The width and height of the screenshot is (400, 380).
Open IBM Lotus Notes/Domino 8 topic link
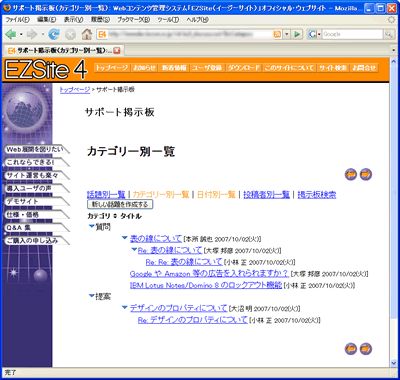pos(206,285)
